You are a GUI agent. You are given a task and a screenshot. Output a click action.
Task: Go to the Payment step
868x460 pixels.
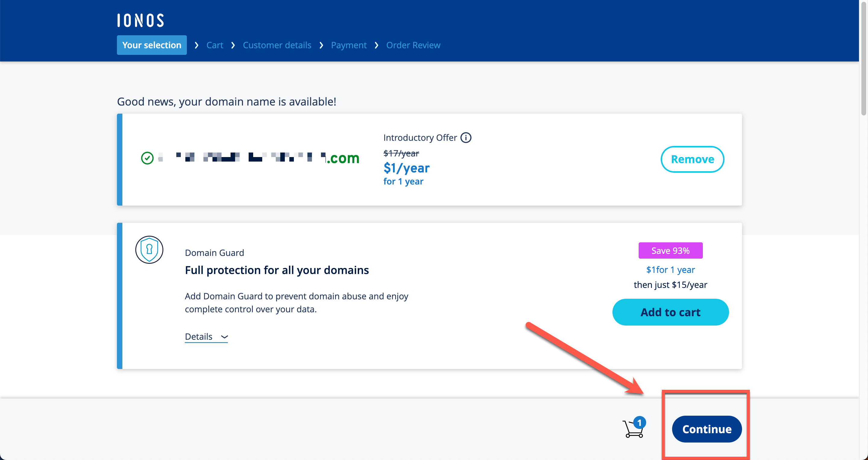click(349, 45)
